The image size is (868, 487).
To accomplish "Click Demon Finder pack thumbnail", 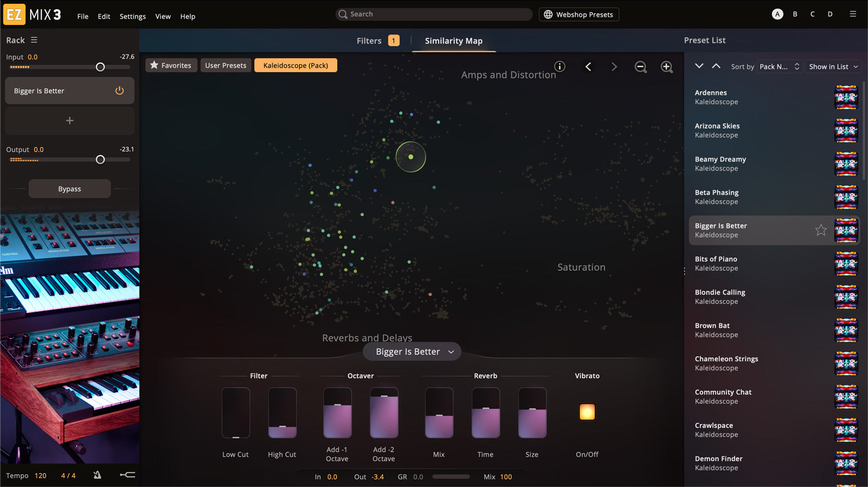I will tap(846, 463).
